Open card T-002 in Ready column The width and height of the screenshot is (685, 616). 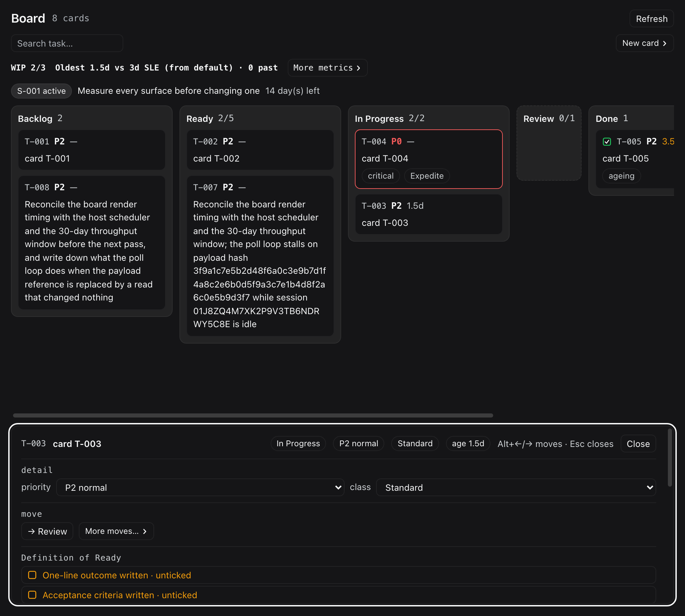pyautogui.click(x=260, y=150)
